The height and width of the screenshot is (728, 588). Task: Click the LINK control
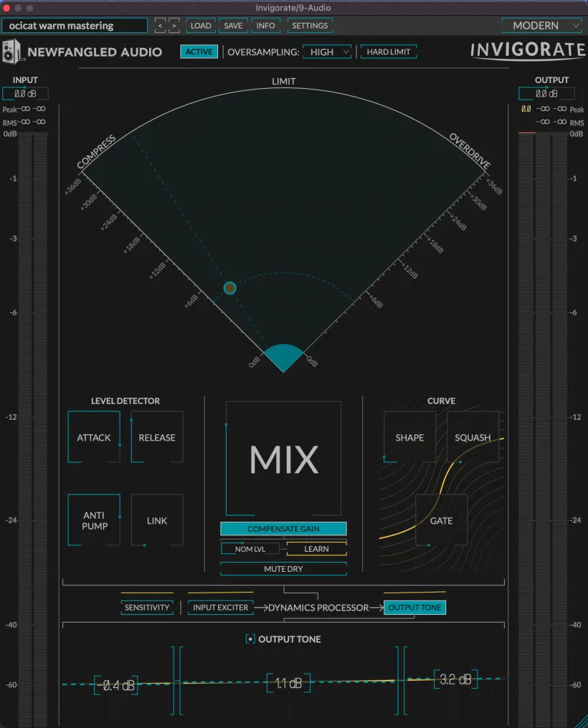157,520
